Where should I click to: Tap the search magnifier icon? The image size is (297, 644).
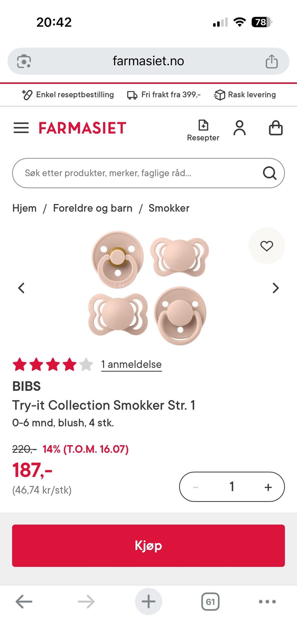click(x=269, y=173)
